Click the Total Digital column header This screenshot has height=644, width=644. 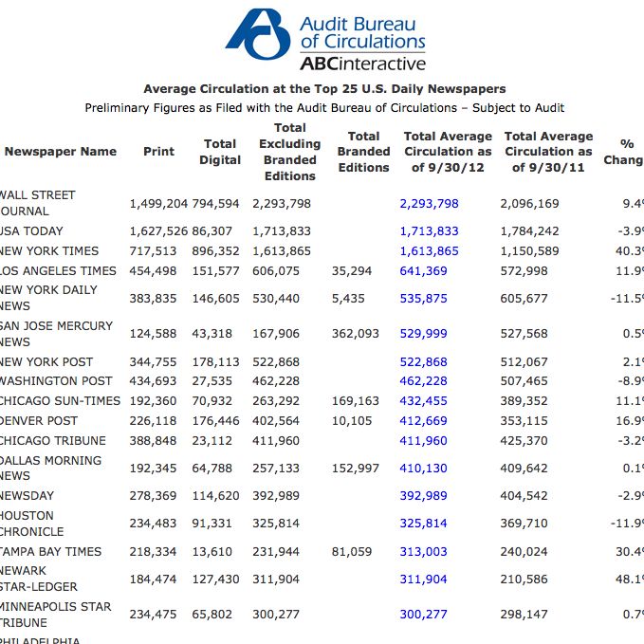[x=220, y=152]
